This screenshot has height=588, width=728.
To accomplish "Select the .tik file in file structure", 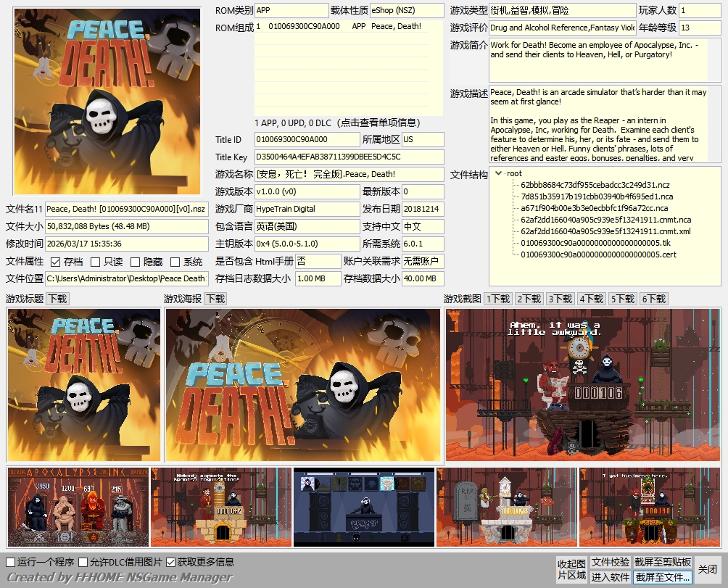I will (595, 243).
